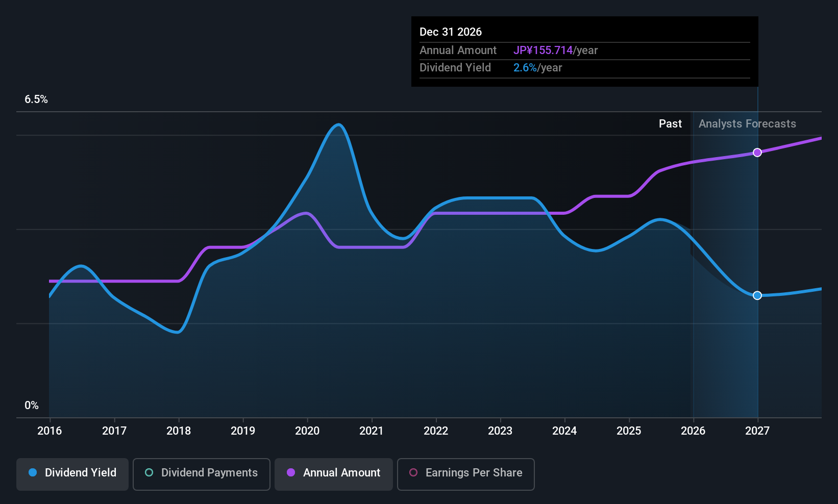
Task: Click the Past region label
Action: pyautogui.click(x=670, y=124)
